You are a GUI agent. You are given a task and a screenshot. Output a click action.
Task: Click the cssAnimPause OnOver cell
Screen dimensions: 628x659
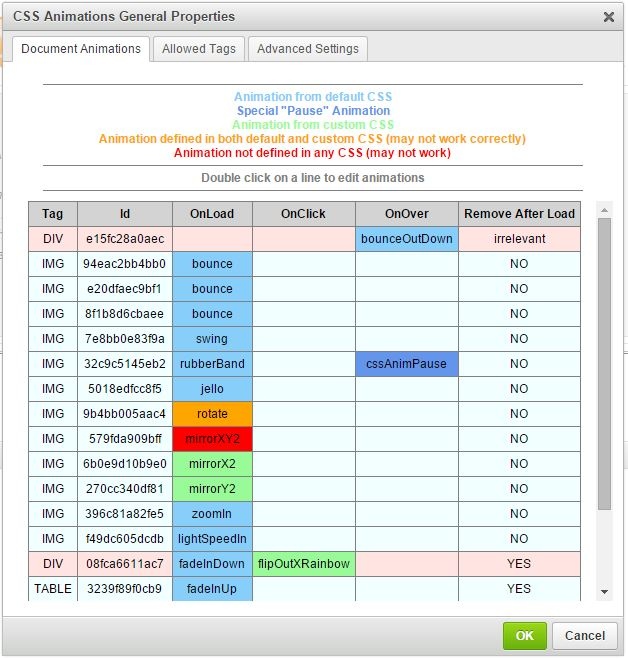point(407,364)
